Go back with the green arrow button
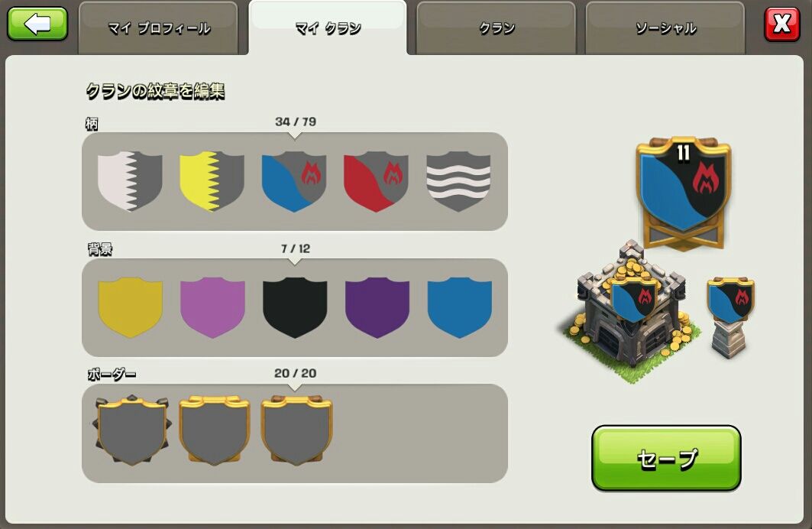The height and width of the screenshot is (529, 812). tap(37, 23)
